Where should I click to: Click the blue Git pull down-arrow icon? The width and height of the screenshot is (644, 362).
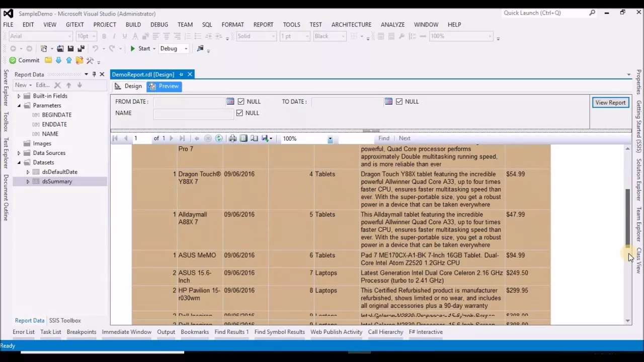click(58, 60)
